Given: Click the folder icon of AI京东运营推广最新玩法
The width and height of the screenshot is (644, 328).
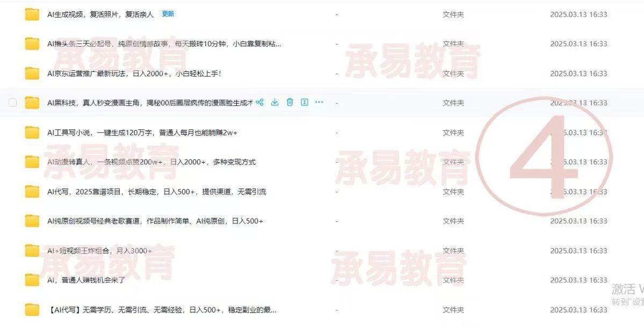Looking at the screenshot, I should [x=32, y=74].
